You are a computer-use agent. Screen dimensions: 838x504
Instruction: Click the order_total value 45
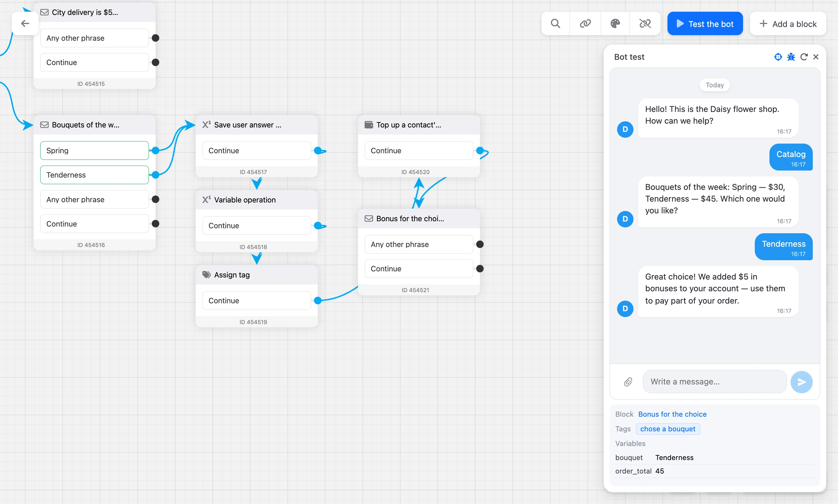pos(660,471)
